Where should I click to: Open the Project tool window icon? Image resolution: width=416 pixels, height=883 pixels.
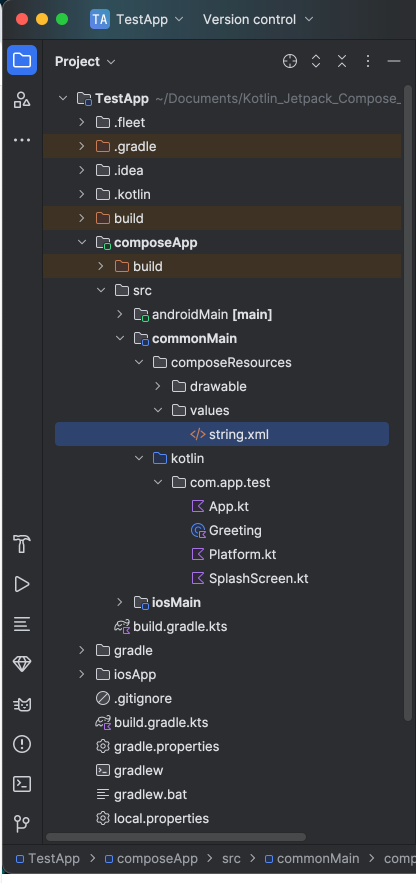22,60
